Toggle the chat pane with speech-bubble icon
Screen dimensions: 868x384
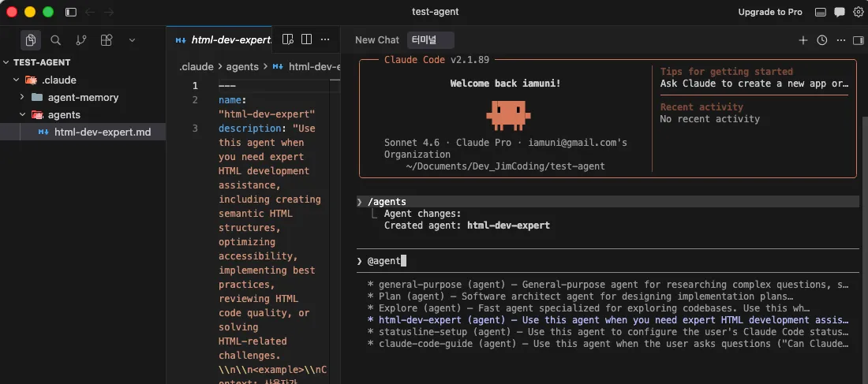point(840,12)
